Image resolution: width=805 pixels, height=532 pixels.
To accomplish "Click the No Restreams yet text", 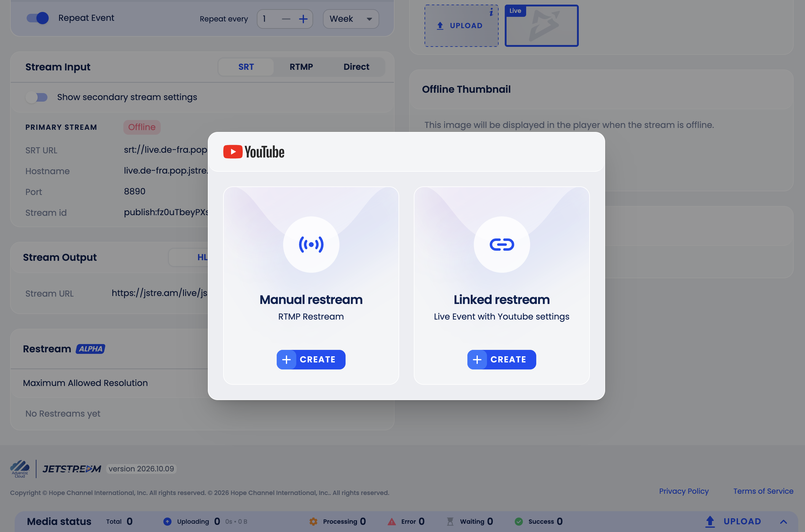I will pyautogui.click(x=63, y=414).
